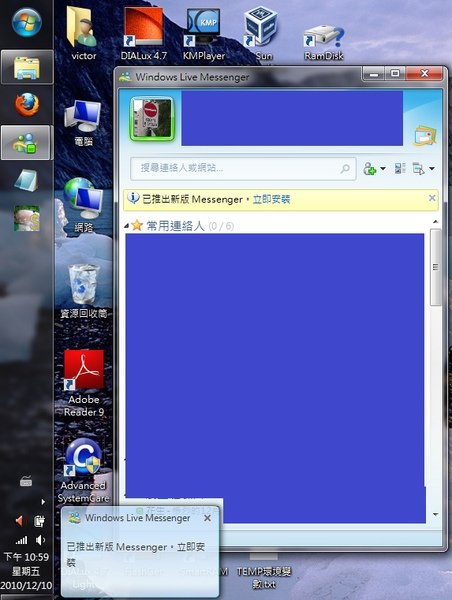This screenshot has width=452, height=600.
Task: Open the show menu dropdown arrow
Action: 432,168
